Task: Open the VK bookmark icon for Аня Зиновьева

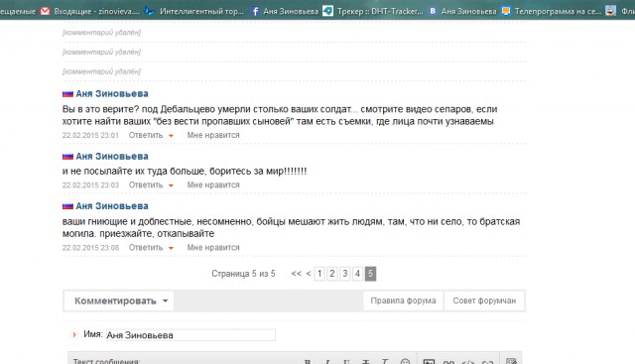Action: pyautogui.click(x=433, y=11)
